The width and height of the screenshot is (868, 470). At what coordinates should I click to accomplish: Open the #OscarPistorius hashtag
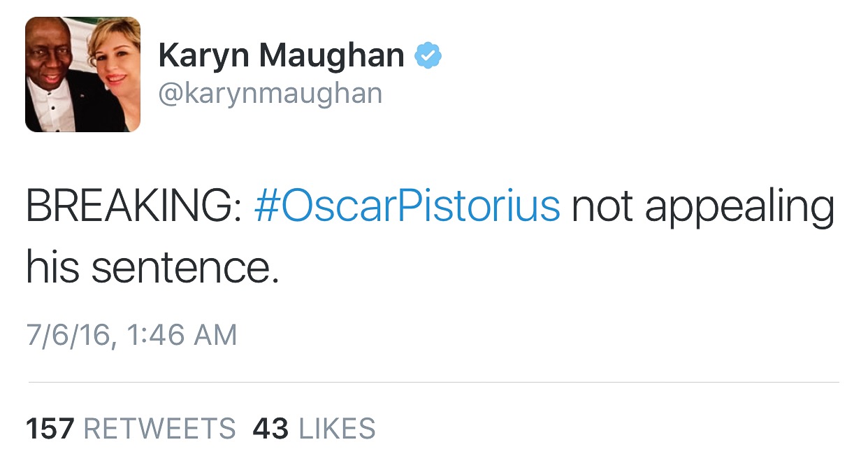click(407, 207)
